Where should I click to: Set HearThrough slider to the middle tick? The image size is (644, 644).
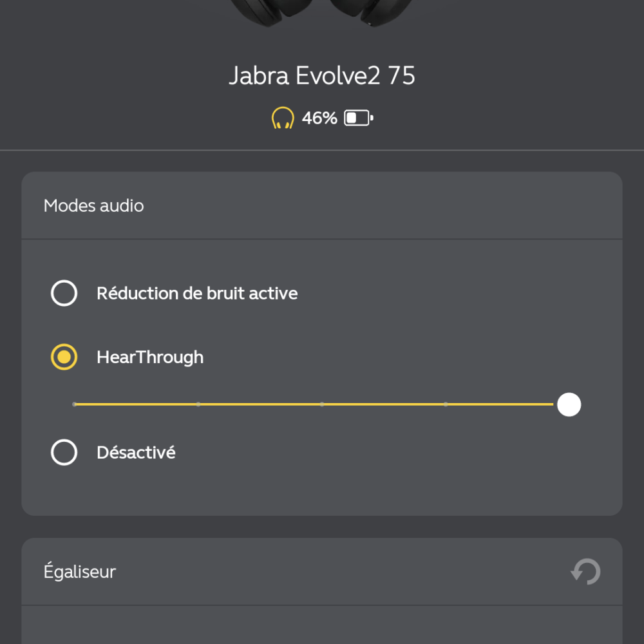322,404
